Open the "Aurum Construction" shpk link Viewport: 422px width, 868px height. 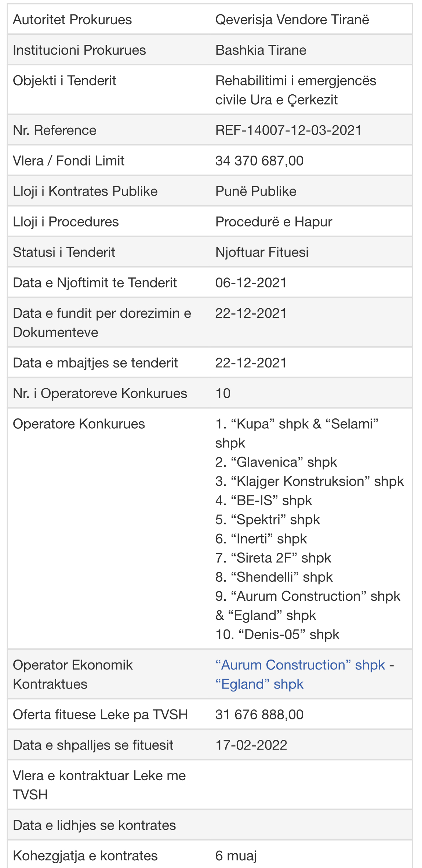(300, 665)
